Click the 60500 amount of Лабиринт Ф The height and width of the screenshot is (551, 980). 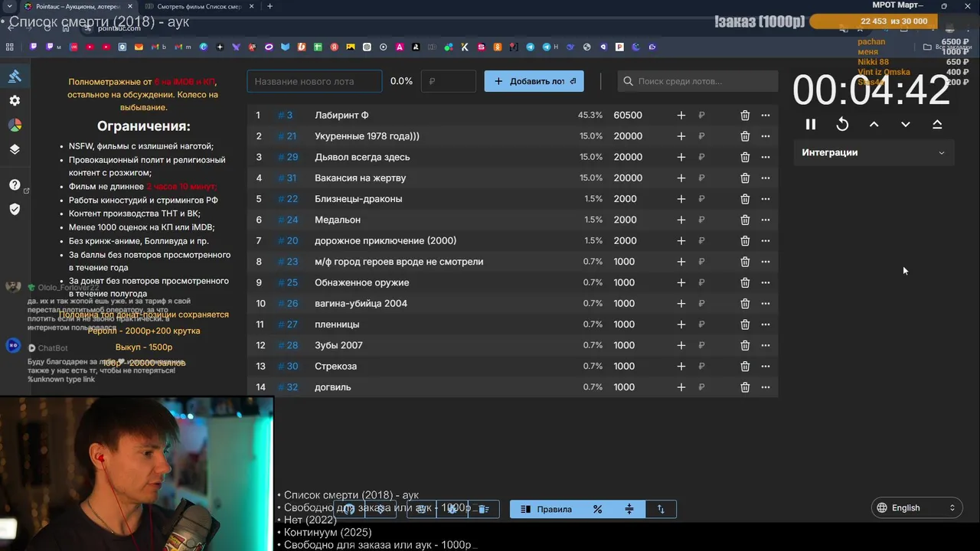628,115
